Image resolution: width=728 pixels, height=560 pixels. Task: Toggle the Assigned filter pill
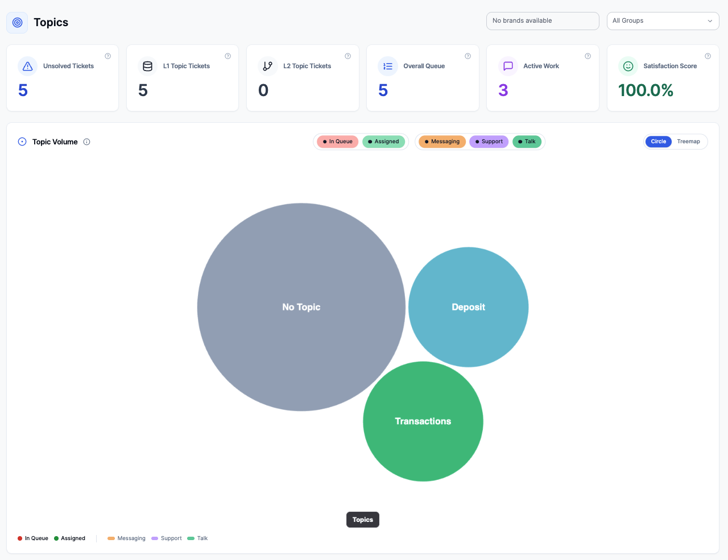click(383, 142)
